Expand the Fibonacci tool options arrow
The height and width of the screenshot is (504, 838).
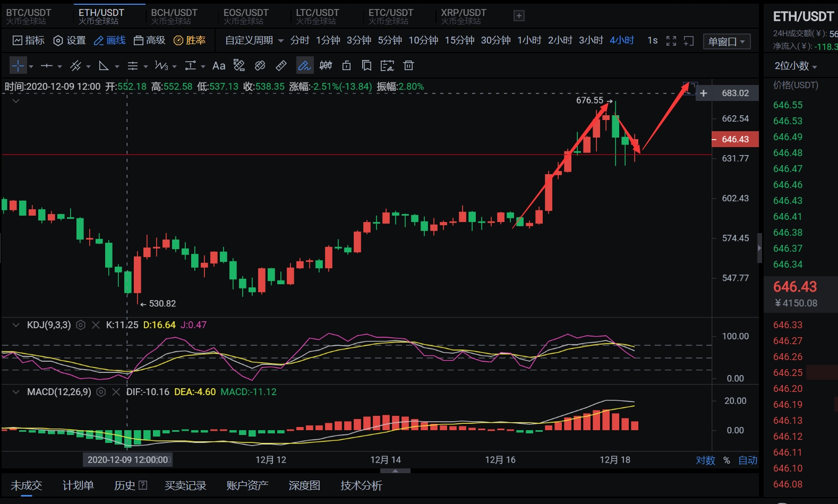point(146,66)
